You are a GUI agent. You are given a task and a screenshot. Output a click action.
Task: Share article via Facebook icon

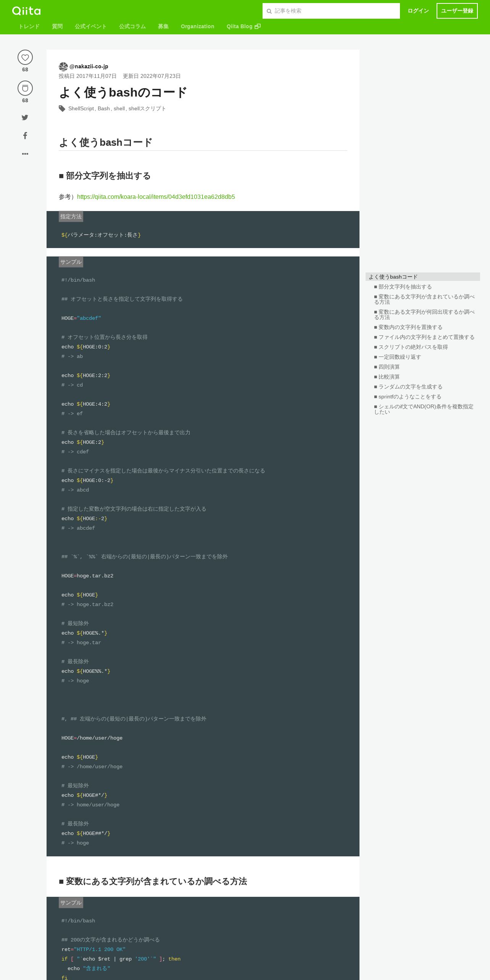pyautogui.click(x=25, y=135)
